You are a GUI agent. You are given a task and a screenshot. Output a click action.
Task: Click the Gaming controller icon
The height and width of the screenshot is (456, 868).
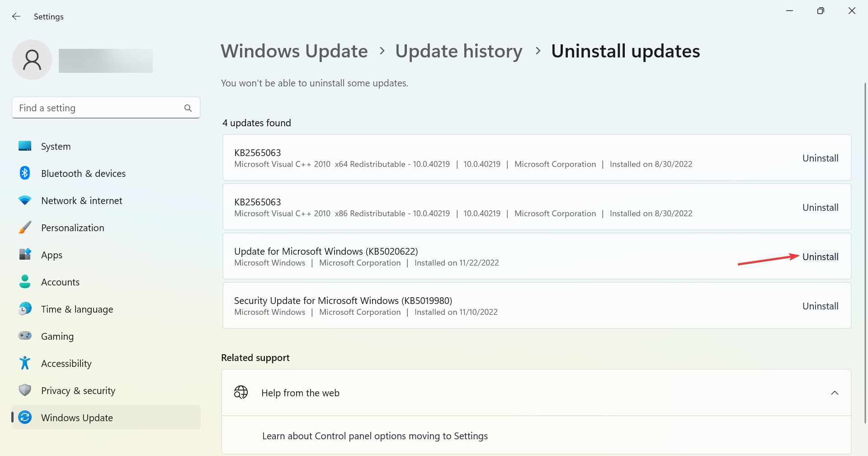pos(25,336)
